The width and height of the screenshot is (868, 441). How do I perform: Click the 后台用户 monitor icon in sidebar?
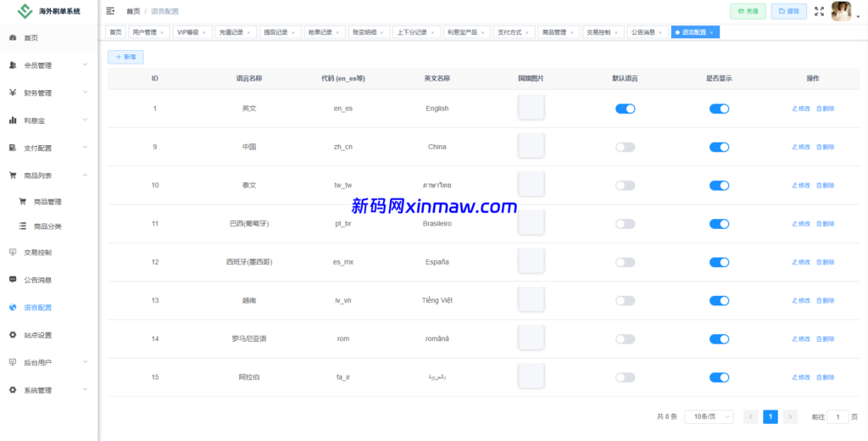13,362
